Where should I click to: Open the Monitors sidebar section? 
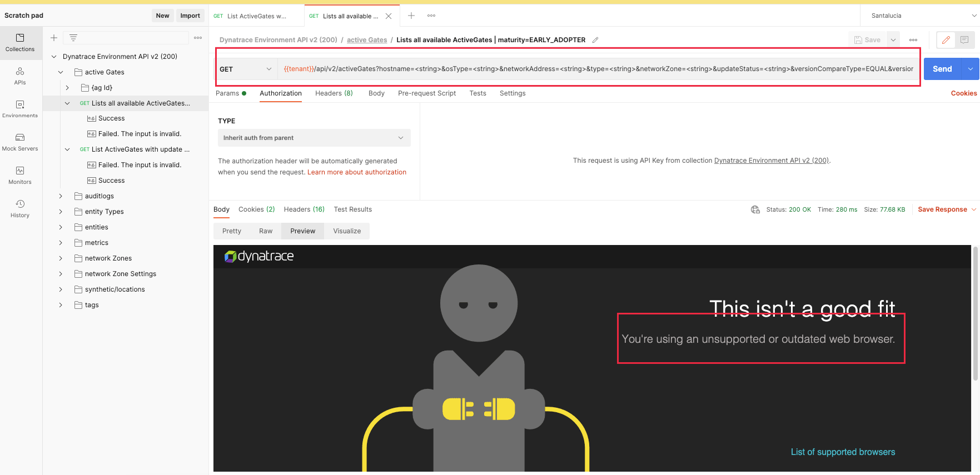20,175
